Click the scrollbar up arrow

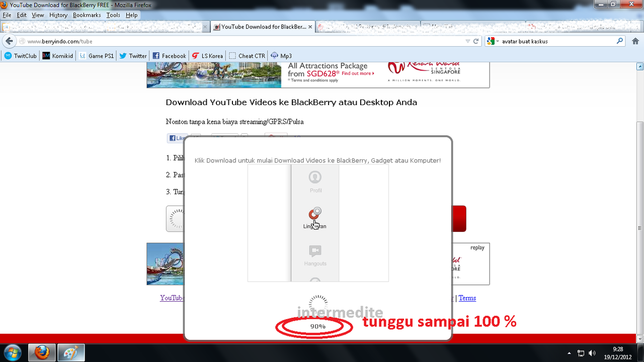(640, 66)
